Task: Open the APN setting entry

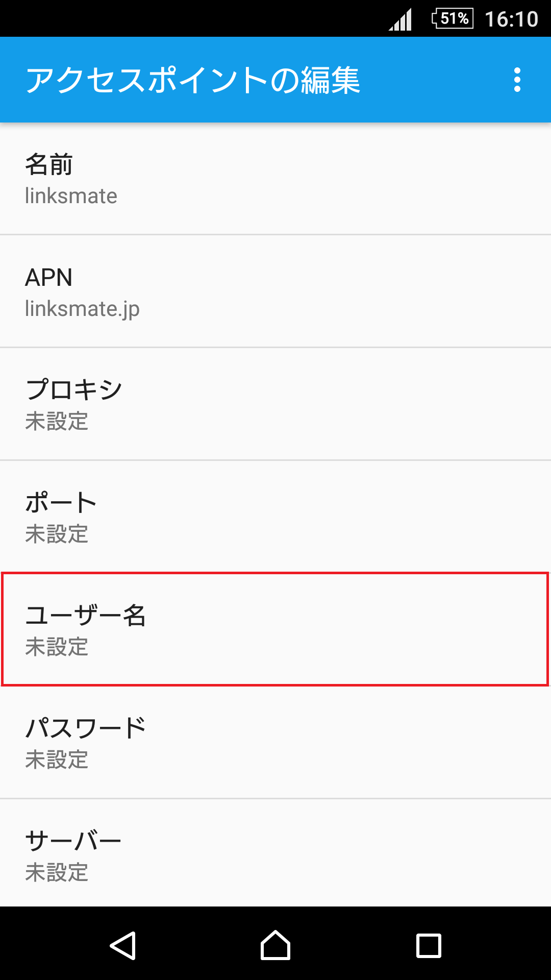Action: click(x=275, y=291)
